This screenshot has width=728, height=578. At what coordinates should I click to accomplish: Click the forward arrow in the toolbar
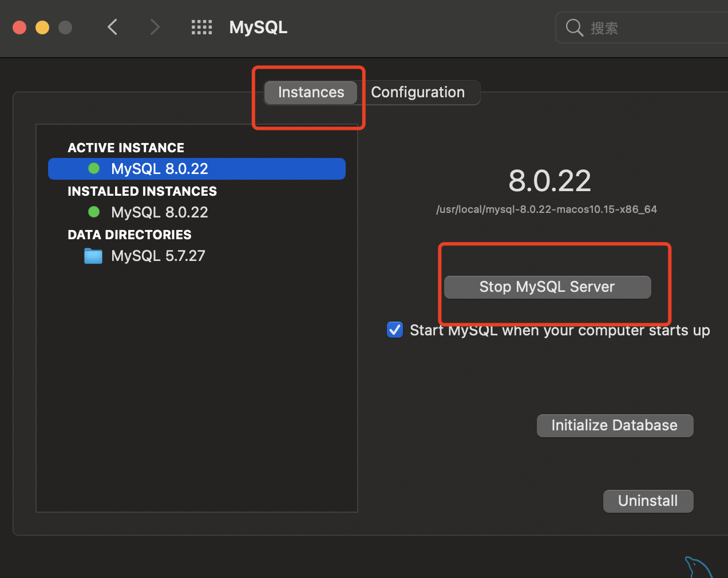(154, 27)
